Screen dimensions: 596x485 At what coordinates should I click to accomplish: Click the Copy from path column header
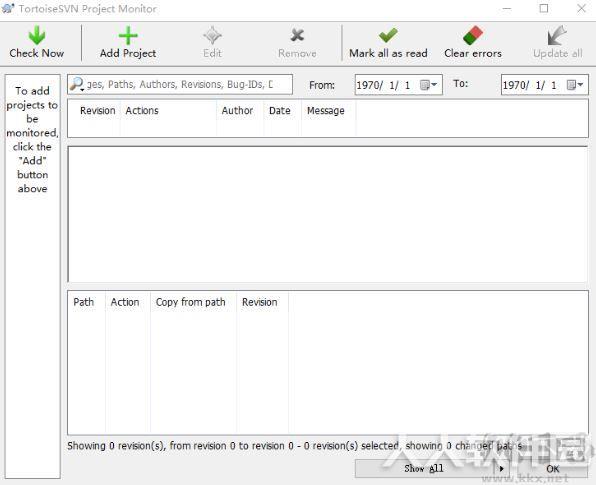190,302
